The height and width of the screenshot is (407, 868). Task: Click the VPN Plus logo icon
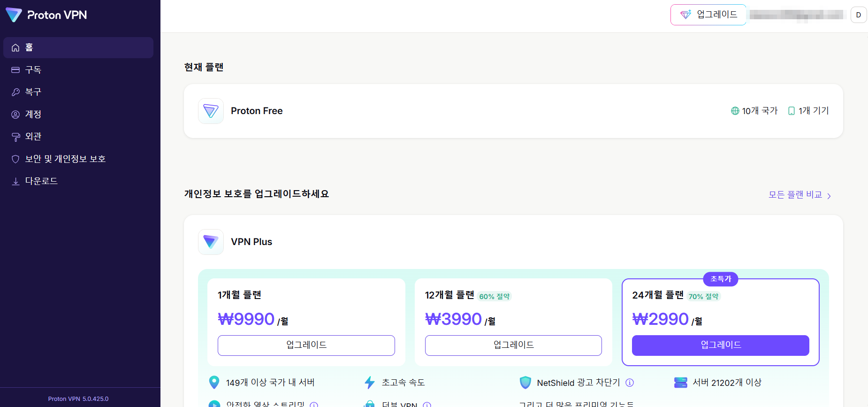coord(211,242)
